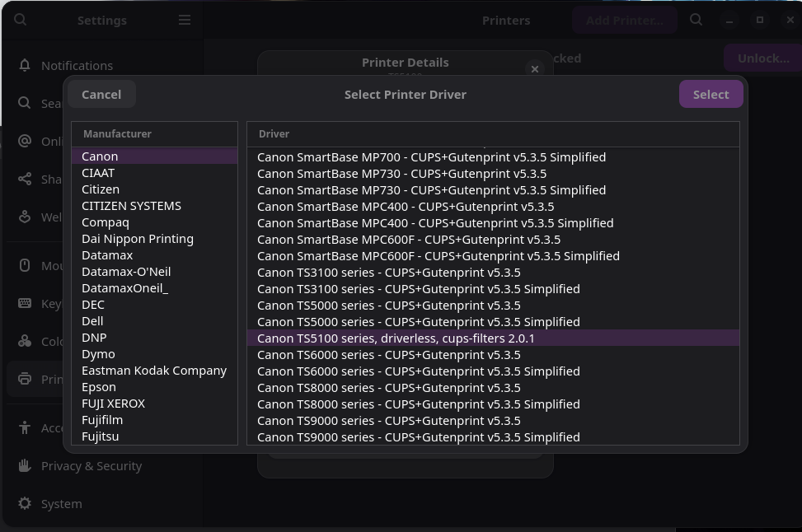Close the Printer Details dialog
Screen dimensions: 802x532
[x=535, y=69]
